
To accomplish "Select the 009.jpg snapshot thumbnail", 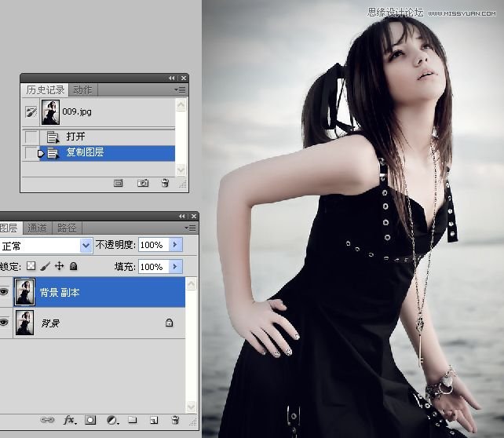I will tap(50, 112).
